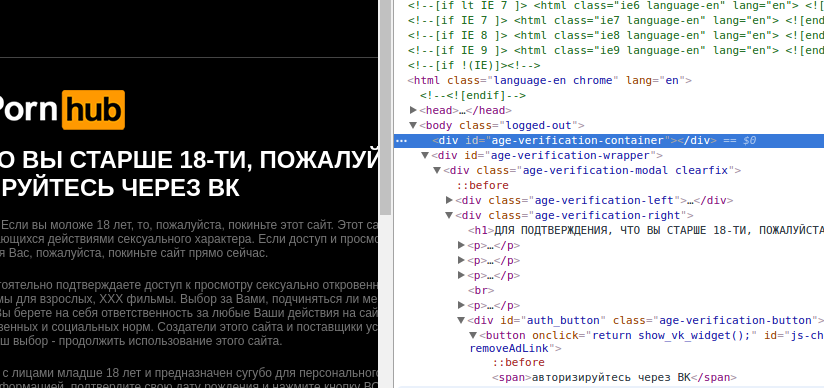Select the age-verification-container div row
This screenshot has width=824, height=388.
click(x=609, y=140)
